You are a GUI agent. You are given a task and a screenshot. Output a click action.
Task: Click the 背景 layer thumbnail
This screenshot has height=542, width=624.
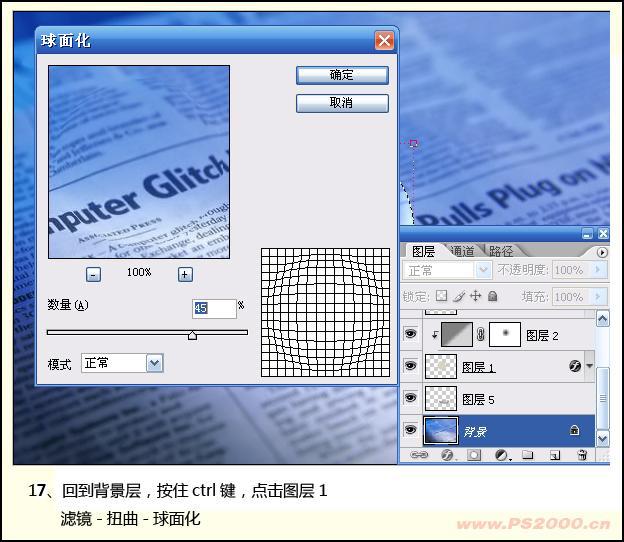point(441,431)
